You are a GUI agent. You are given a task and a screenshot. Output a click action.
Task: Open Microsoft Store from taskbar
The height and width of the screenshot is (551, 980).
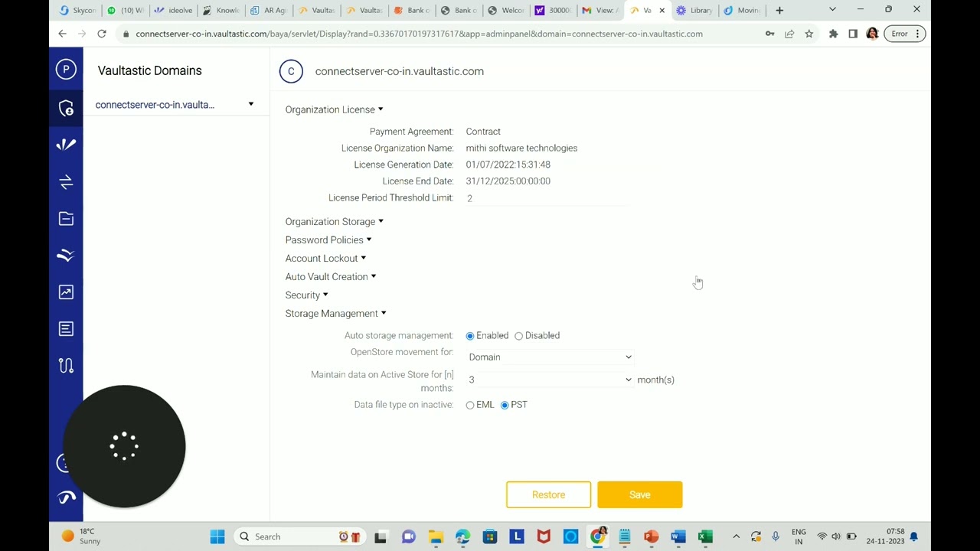point(490,536)
